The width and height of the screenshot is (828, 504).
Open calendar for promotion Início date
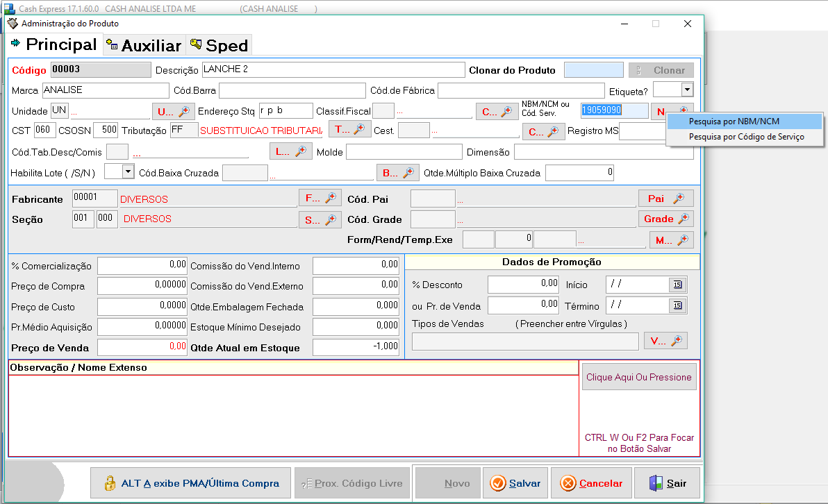(677, 285)
